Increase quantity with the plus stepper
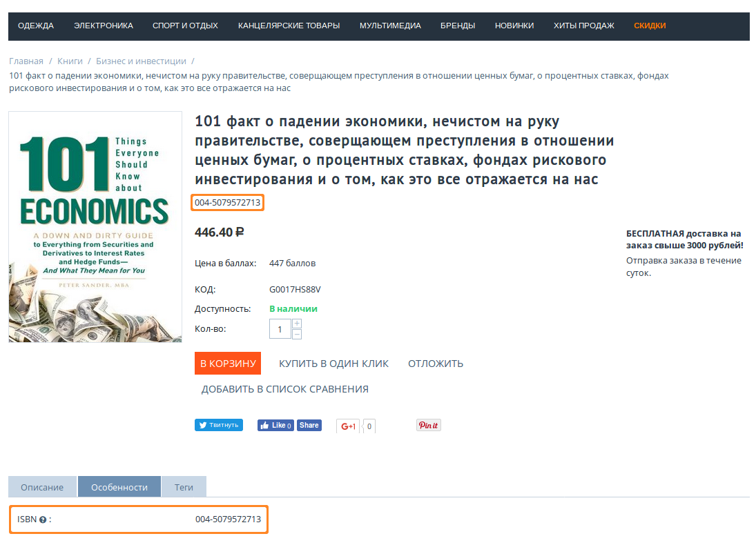The width and height of the screenshot is (756, 545). 297,324
